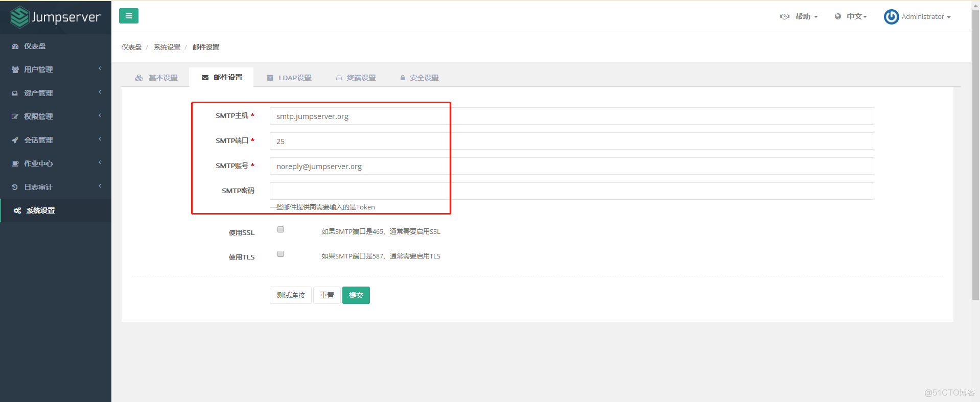Click the dashboard icon next to 仪表盘
Screen dimensions: 980x402
(15, 46)
